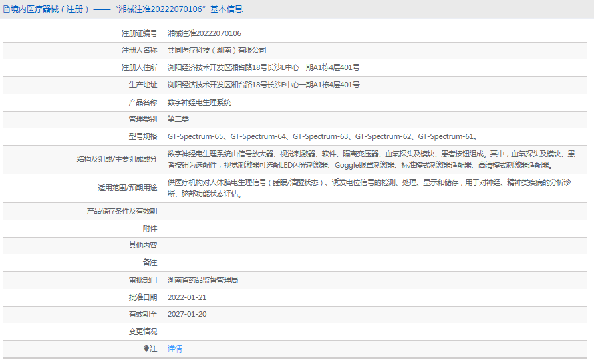Click the bullet icon beside 注 label
The image size is (594, 364).
click(146, 349)
